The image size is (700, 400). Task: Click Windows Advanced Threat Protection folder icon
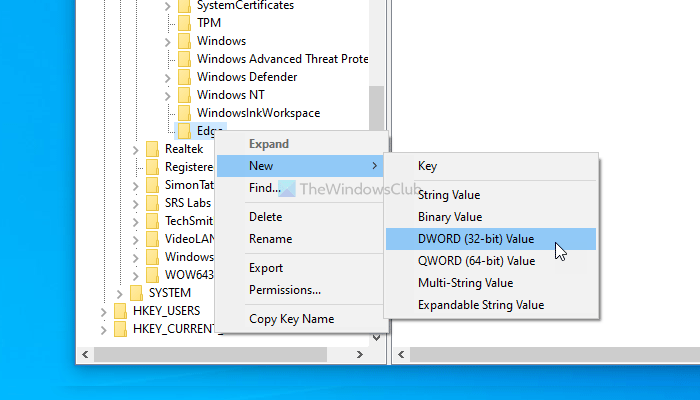click(184, 59)
